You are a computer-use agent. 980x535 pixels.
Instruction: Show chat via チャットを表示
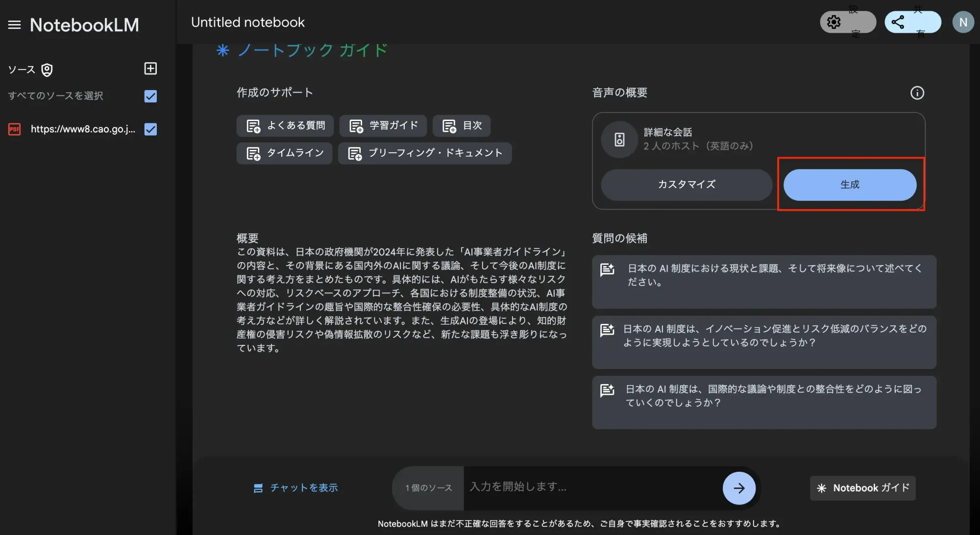[x=295, y=488]
